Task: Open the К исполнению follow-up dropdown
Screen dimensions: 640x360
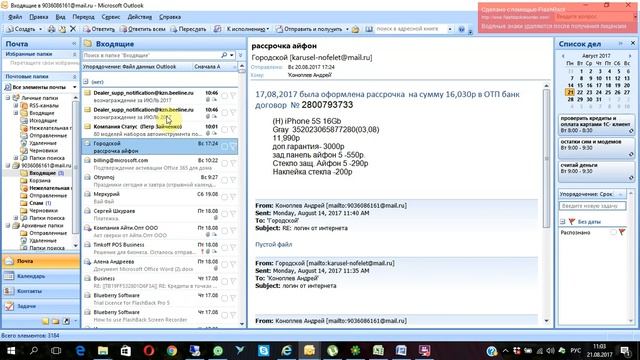Action: (247, 29)
